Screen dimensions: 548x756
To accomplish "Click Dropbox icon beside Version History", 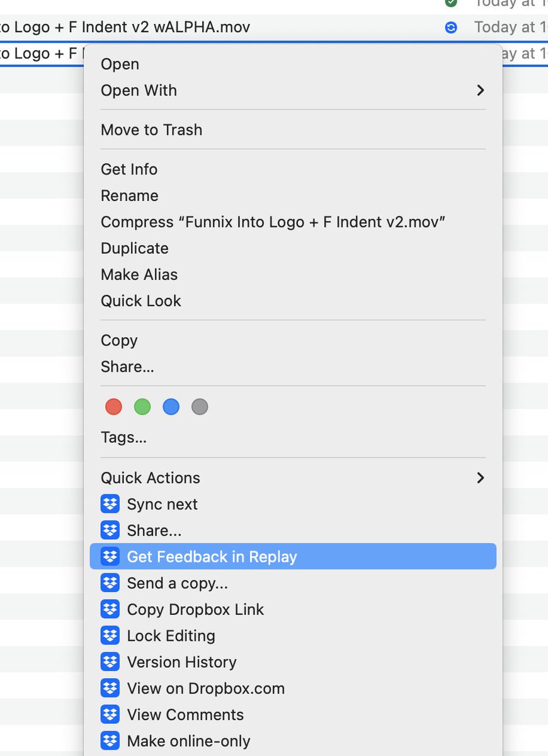I will click(110, 662).
